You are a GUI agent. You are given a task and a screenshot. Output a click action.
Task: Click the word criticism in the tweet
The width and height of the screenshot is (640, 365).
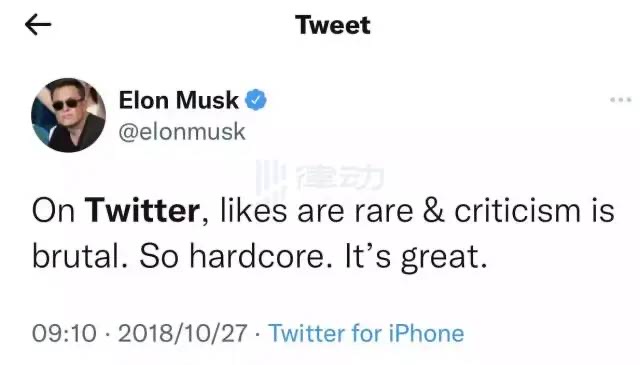(x=517, y=211)
